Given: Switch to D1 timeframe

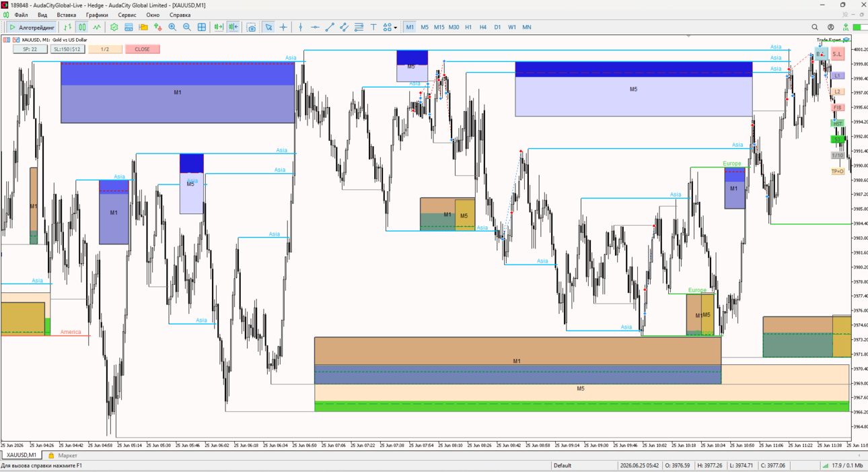Looking at the screenshot, I should click(x=497, y=27).
